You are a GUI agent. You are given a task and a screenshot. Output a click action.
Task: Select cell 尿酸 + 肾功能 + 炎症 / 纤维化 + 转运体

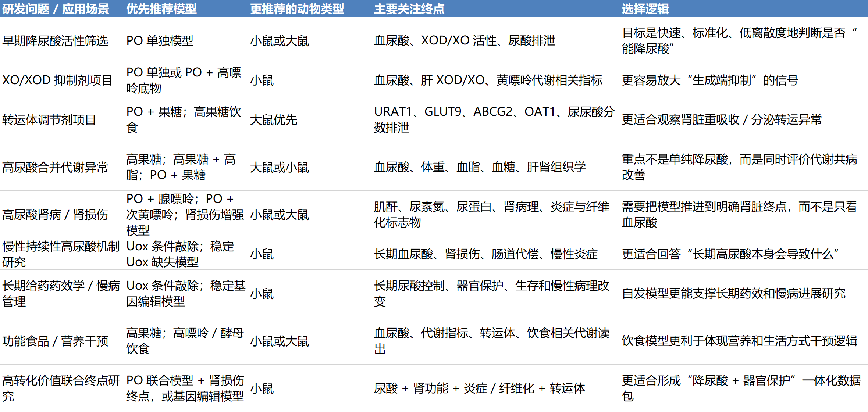[479, 388]
